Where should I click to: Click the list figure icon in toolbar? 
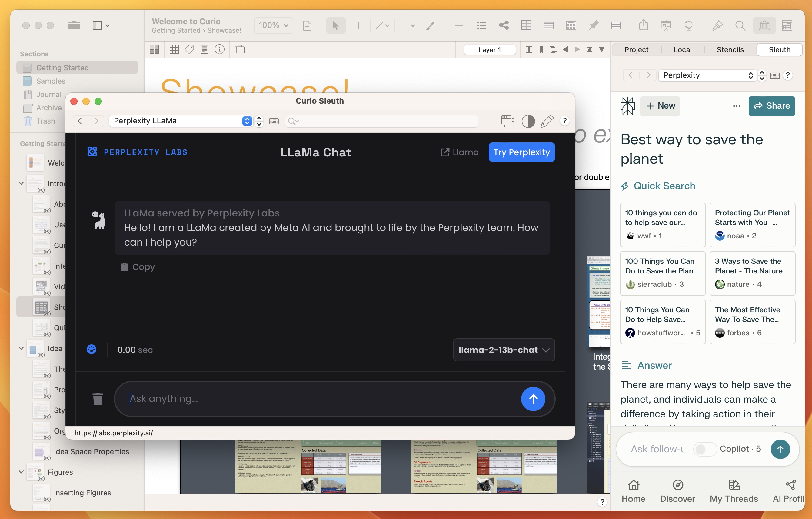pyautogui.click(x=481, y=25)
